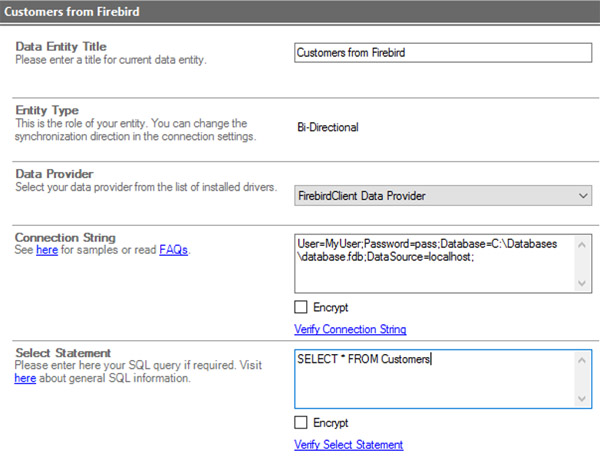Open the FAQs link

click(x=173, y=250)
